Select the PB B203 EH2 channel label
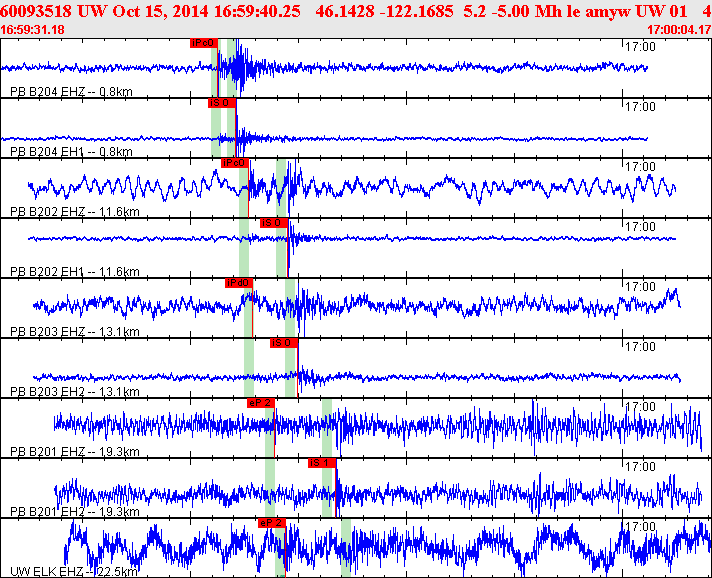The width and height of the screenshot is (712, 578). (74, 392)
